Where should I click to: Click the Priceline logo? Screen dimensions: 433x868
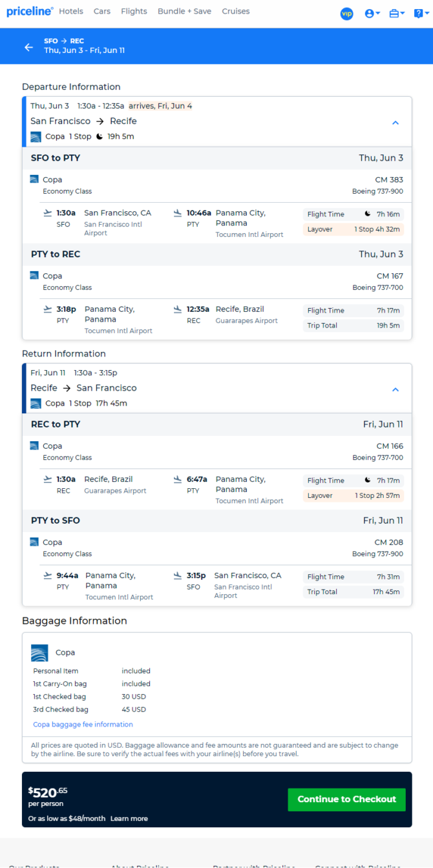point(30,12)
